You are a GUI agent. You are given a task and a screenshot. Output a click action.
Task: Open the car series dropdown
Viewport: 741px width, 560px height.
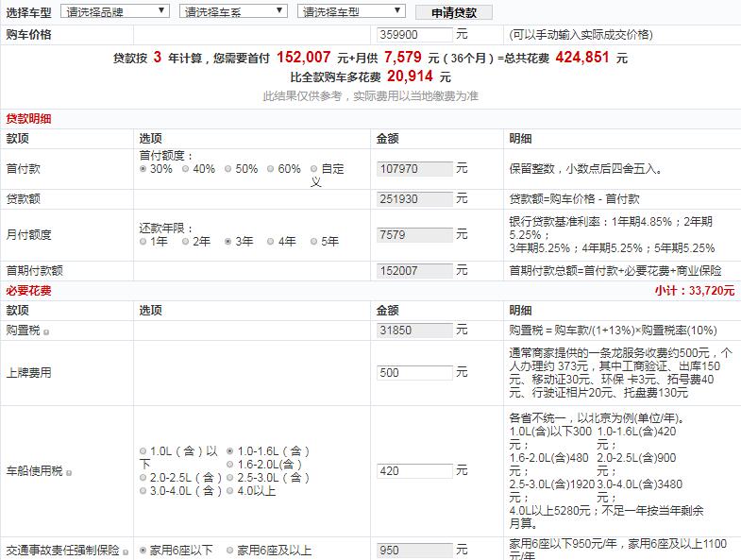[x=233, y=11]
